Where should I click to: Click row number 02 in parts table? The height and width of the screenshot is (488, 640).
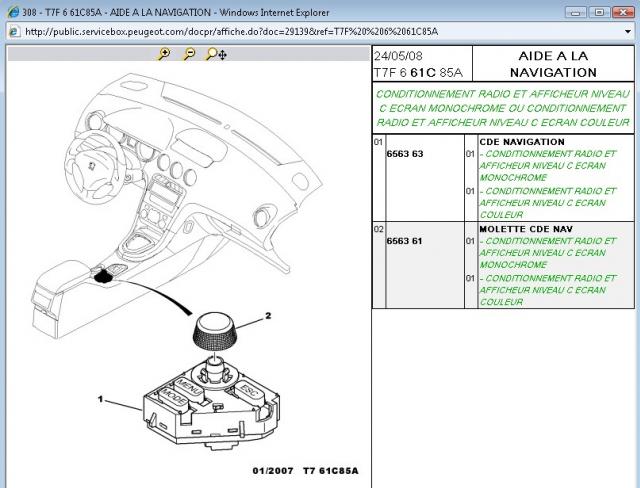click(378, 229)
